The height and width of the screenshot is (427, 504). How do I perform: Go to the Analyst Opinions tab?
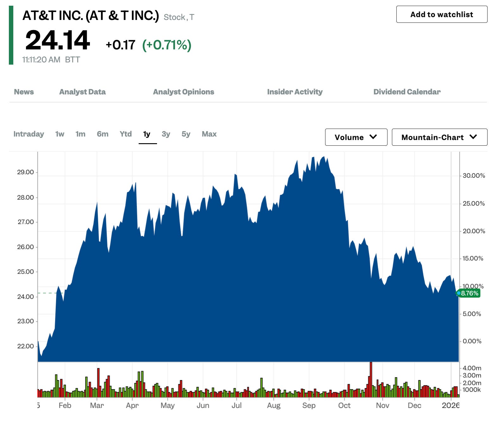tap(184, 92)
